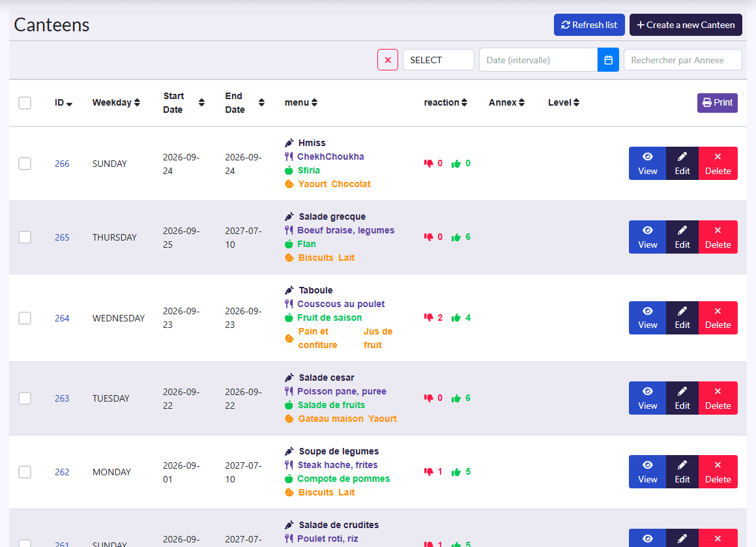The height and width of the screenshot is (547, 756).
Task: Open the SELECT dropdown filter
Action: [x=438, y=60]
